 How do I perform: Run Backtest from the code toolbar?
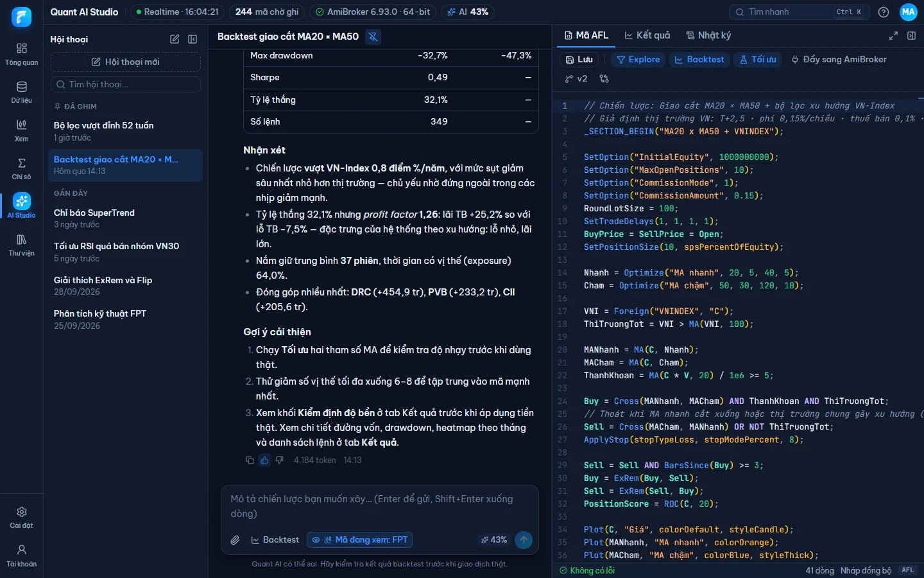[699, 60]
